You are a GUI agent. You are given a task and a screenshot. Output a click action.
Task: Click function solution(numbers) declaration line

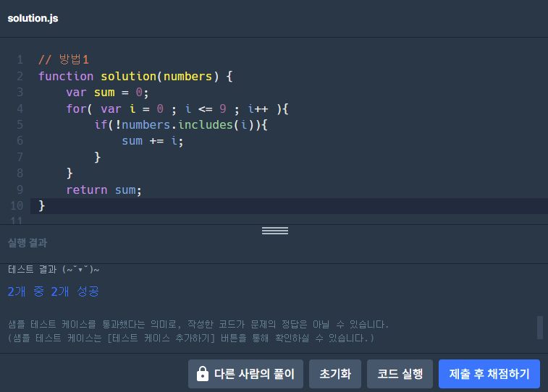(135, 76)
